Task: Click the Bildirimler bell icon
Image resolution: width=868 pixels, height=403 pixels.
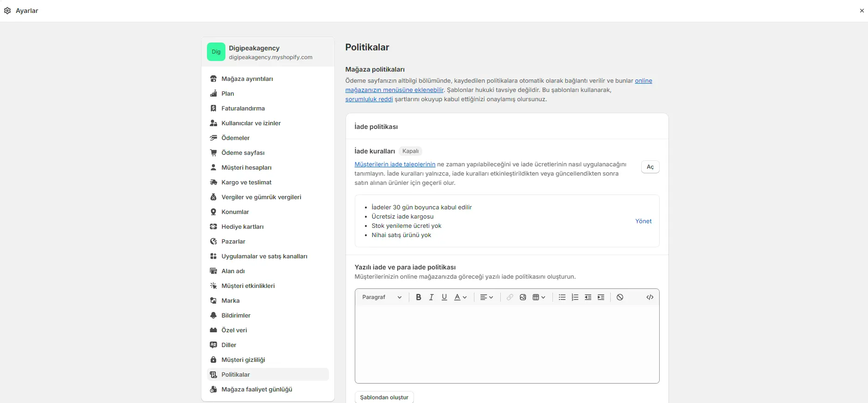Action: 213,315
